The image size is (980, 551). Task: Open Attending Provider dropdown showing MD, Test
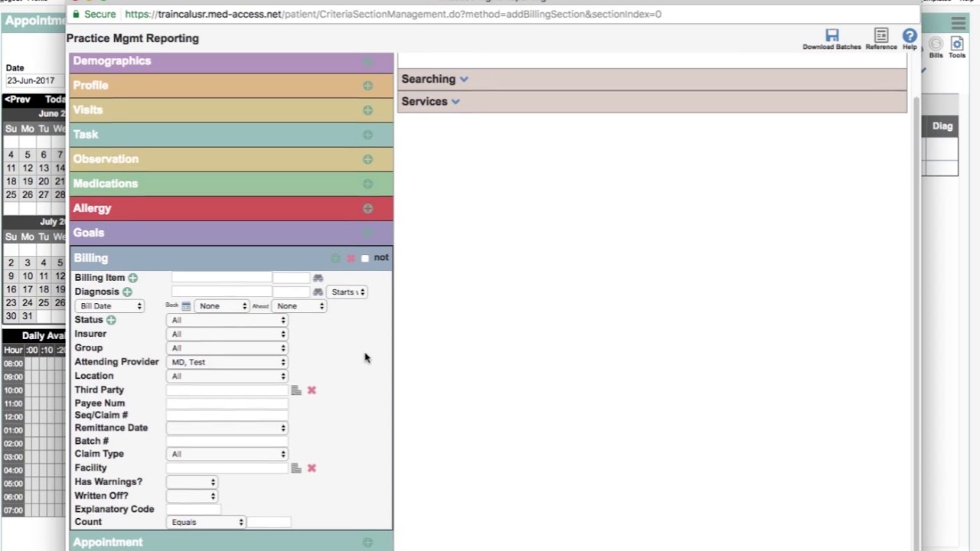pos(227,362)
